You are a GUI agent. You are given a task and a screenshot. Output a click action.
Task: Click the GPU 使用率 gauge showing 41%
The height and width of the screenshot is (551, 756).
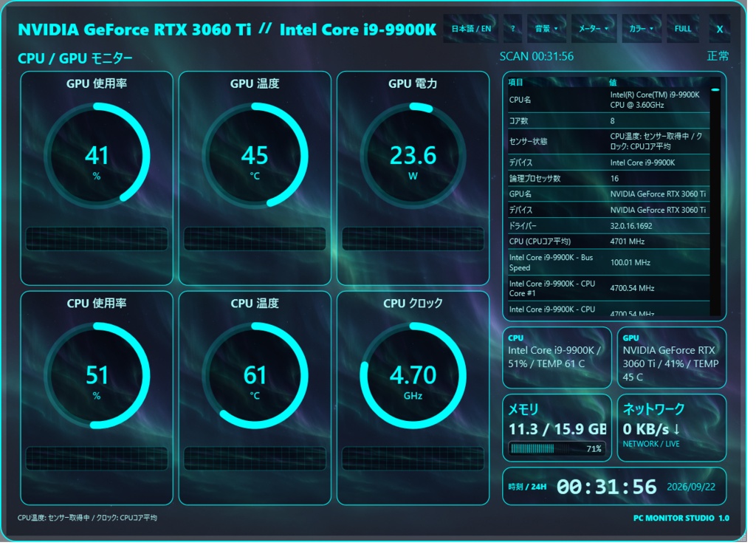pos(98,157)
